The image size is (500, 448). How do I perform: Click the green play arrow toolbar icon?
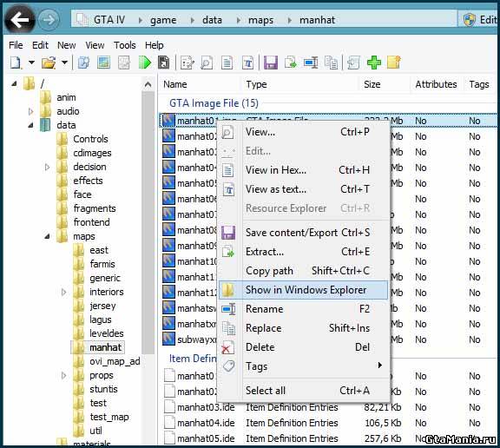click(x=145, y=63)
